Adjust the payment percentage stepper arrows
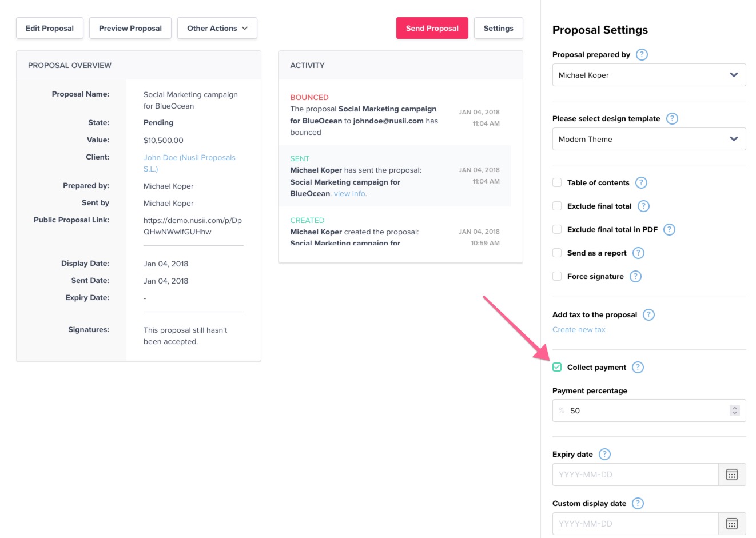 click(x=734, y=411)
